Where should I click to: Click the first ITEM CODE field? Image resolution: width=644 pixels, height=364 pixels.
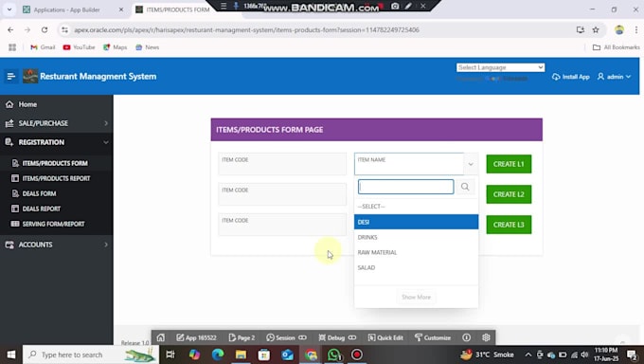click(282, 164)
